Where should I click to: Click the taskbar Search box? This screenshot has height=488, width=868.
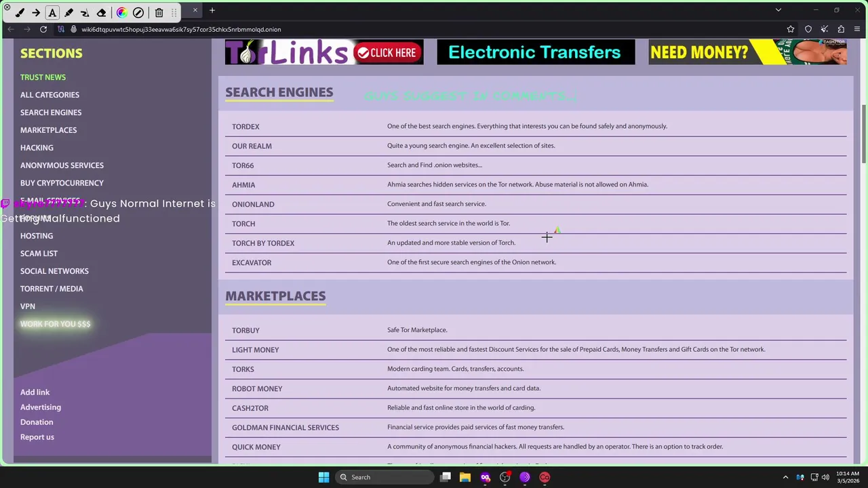(385, 477)
